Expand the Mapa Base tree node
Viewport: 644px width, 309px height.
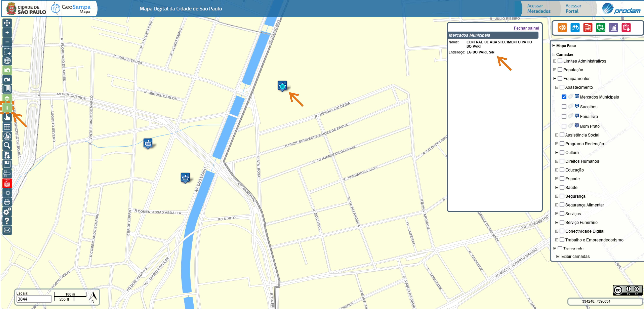[x=554, y=45]
